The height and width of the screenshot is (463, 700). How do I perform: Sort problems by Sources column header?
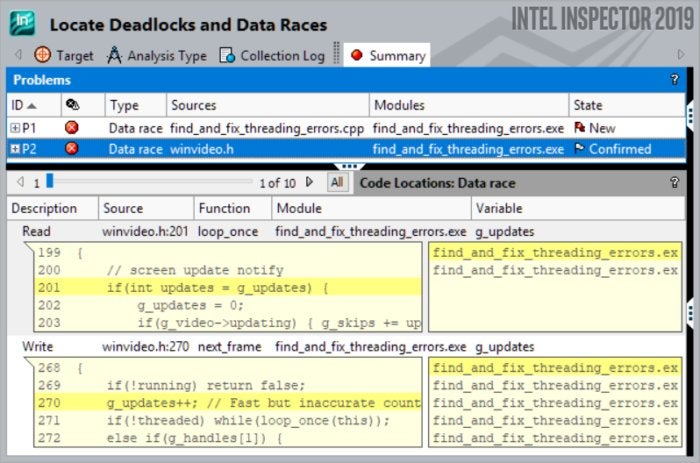pos(268,105)
